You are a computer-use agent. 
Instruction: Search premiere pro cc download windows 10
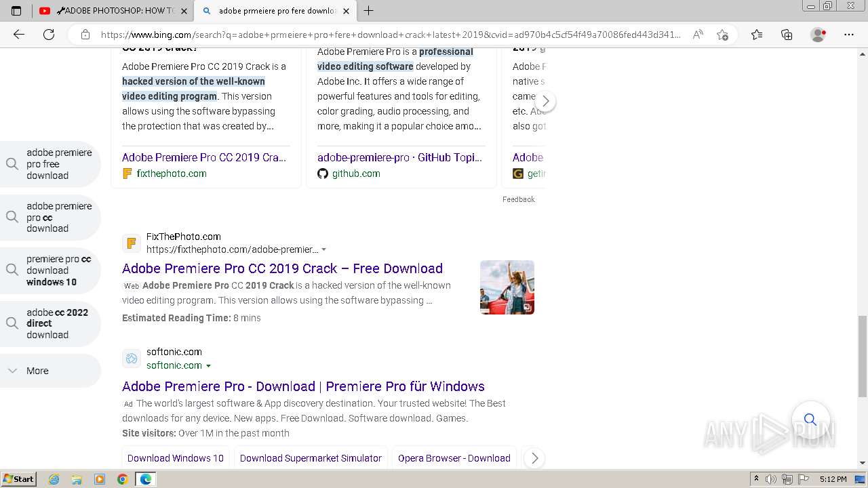(x=51, y=270)
